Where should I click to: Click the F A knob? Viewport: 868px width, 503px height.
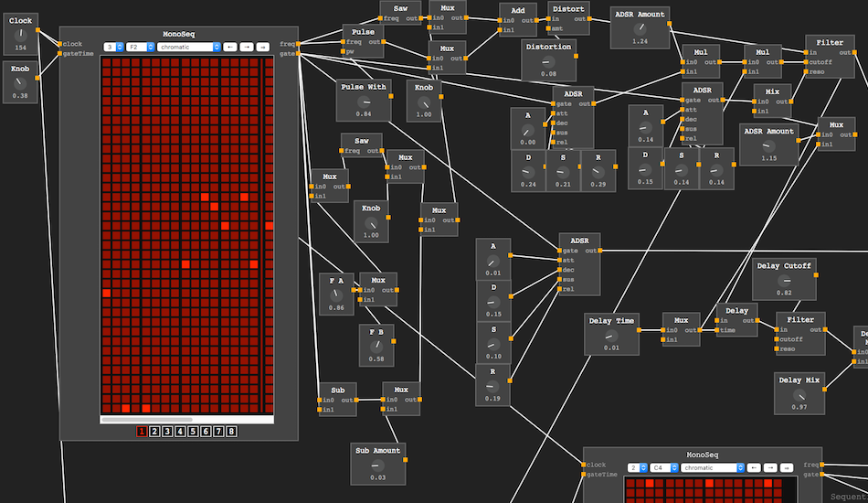pos(335,295)
